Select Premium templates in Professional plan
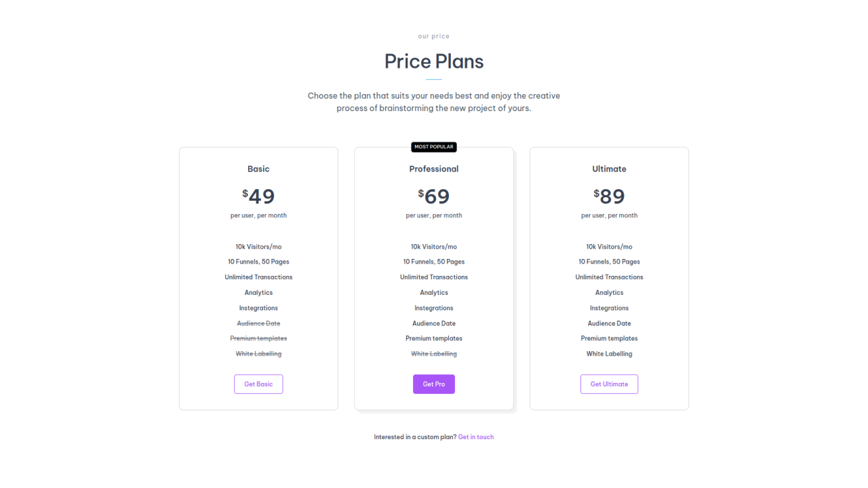 pyautogui.click(x=433, y=338)
